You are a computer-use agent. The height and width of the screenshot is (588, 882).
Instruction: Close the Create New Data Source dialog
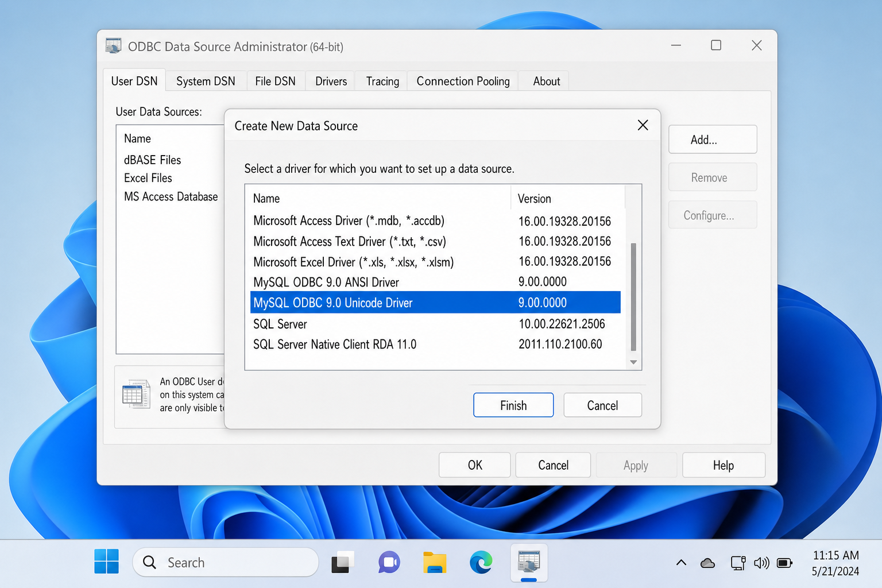(643, 125)
